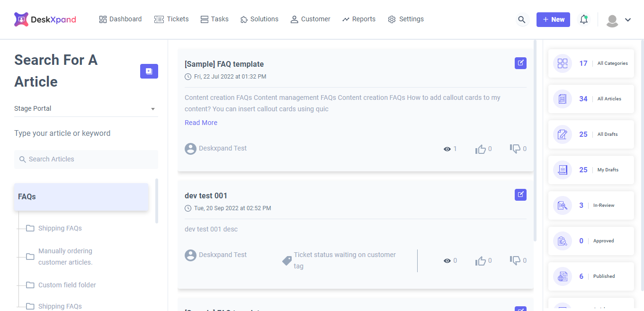Click the create article icon beside Search For A Article
Image resolution: width=644 pixels, height=311 pixels.
tap(149, 71)
